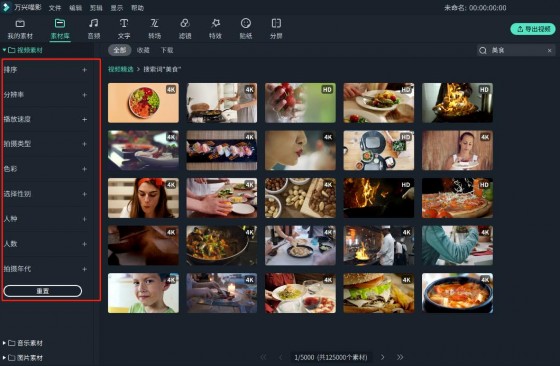The image size is (560, 366).
Task: Expand the 图片素材 tree folder
Action: pos(4,357)
